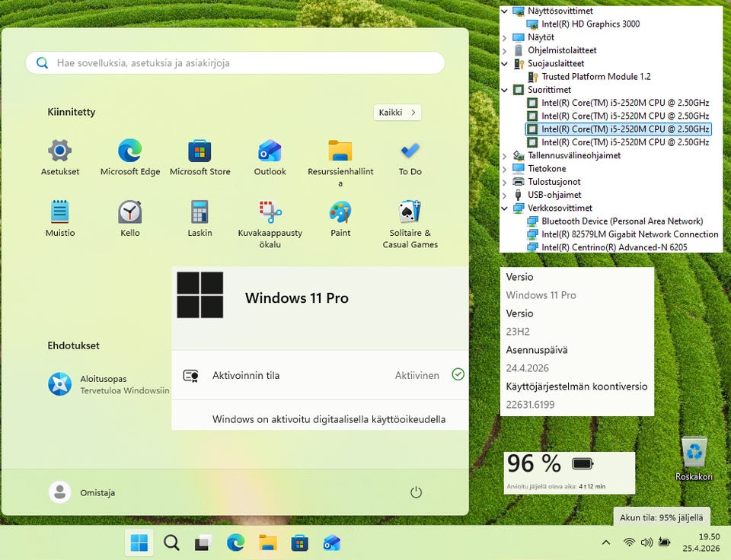The height and width of the screenshot is (560, 731).
Task: Show all apps with Kaikki button
Action: [x=397, y=113]
